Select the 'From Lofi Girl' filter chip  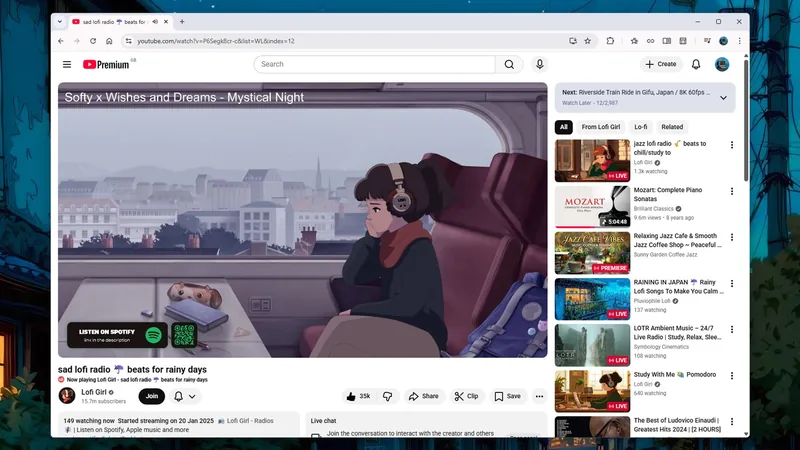coord(601,127)
